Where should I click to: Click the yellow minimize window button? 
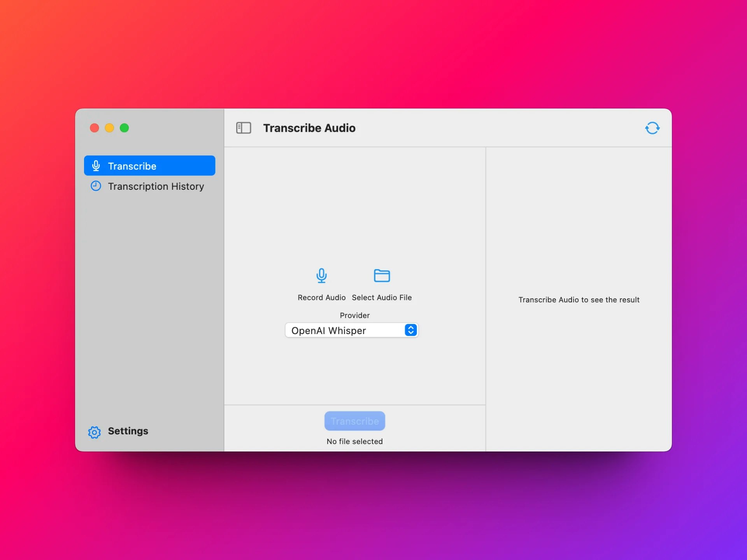(x=109, y=128)
